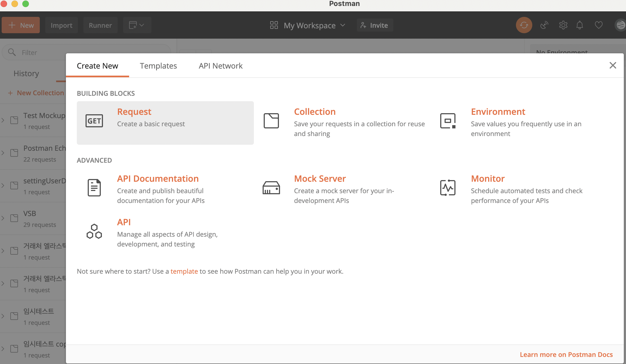This screenshot has width=626, height=364.
Task: Expand the Test Mockup collection
Action: [3, 120]
